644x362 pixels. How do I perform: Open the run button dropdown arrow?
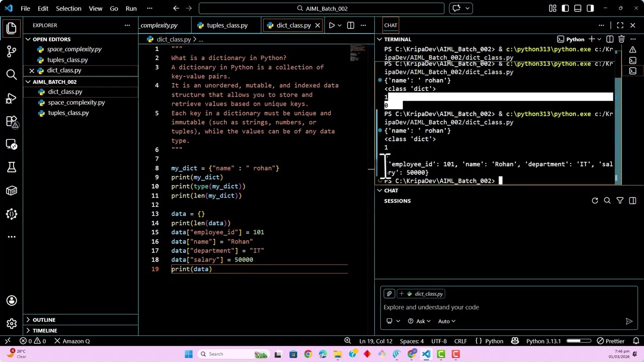[x=340, y=25]
